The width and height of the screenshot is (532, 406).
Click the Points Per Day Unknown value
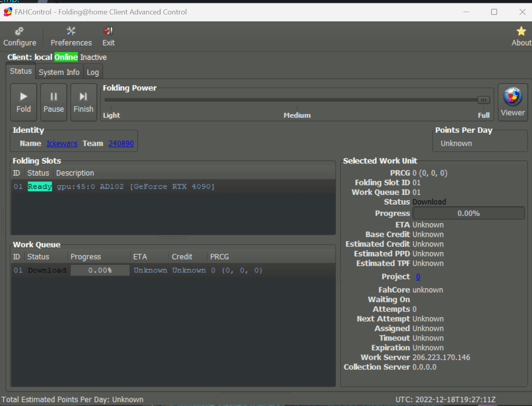[x=456, y=143]
